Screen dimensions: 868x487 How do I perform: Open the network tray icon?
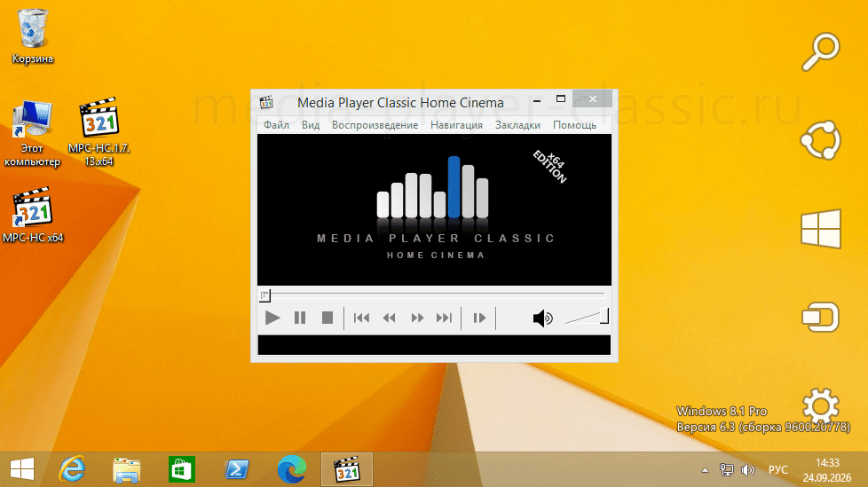pos(726,470)
